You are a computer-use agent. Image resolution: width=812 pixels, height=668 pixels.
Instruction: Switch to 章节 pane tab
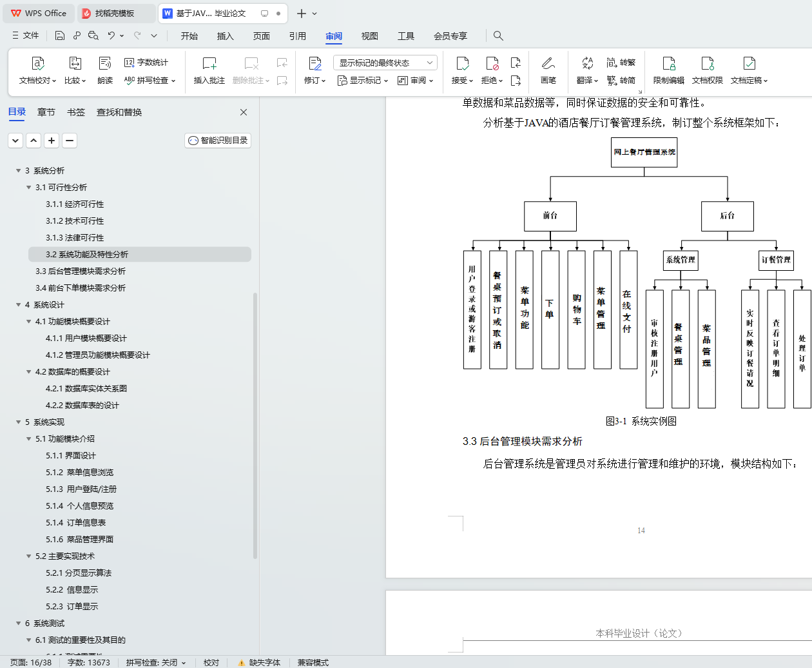(46, 112)
